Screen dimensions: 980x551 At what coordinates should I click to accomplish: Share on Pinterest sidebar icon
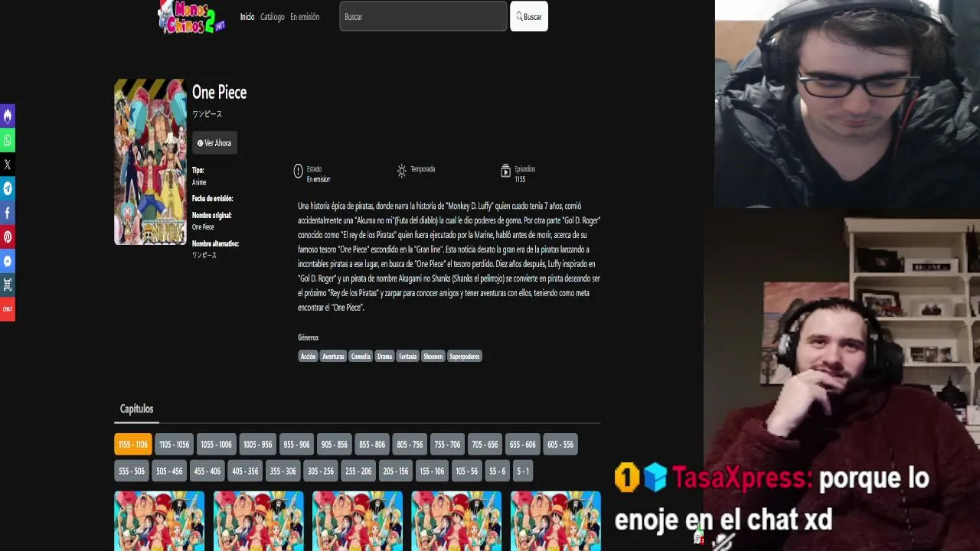pyautogui.click(x=8, y=237)
